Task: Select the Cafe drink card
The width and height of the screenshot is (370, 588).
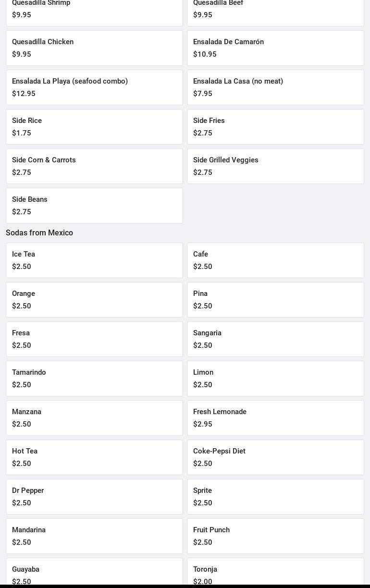Action: tap(275, 260)
